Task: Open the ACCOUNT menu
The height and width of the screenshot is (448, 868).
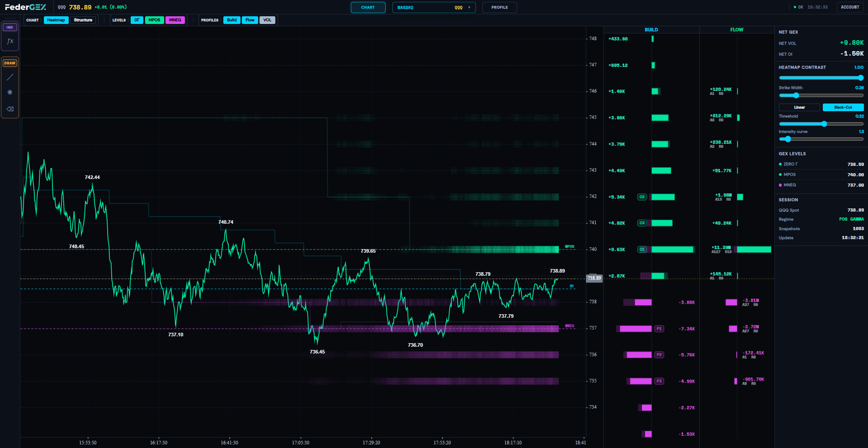Action: (x=850, y=7)
